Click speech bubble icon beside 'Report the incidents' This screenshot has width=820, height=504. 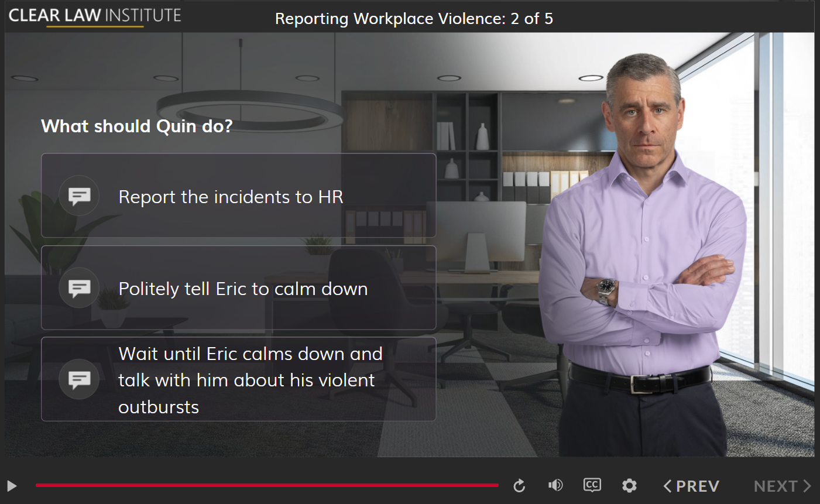point(79,196)
